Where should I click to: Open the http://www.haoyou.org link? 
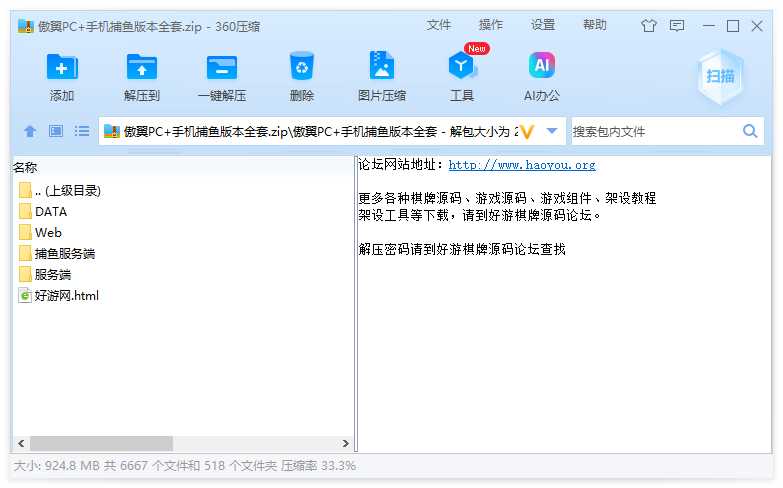click(522, 165)
